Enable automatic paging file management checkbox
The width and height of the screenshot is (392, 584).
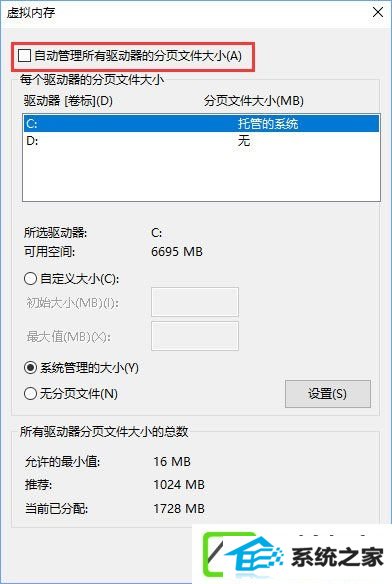[x=24, y=56]
